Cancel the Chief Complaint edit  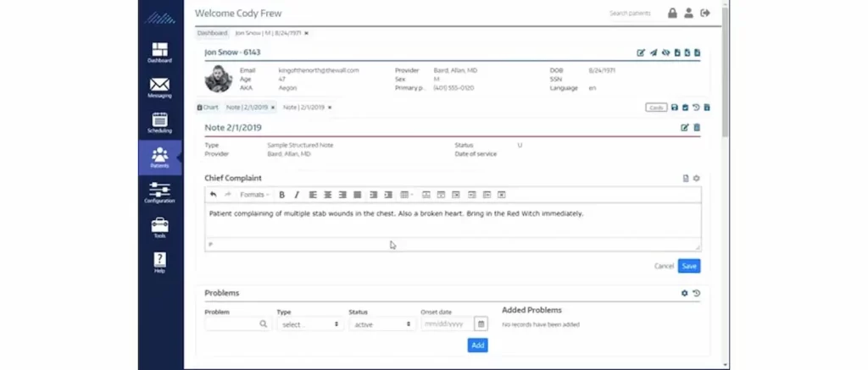point(664,266)
